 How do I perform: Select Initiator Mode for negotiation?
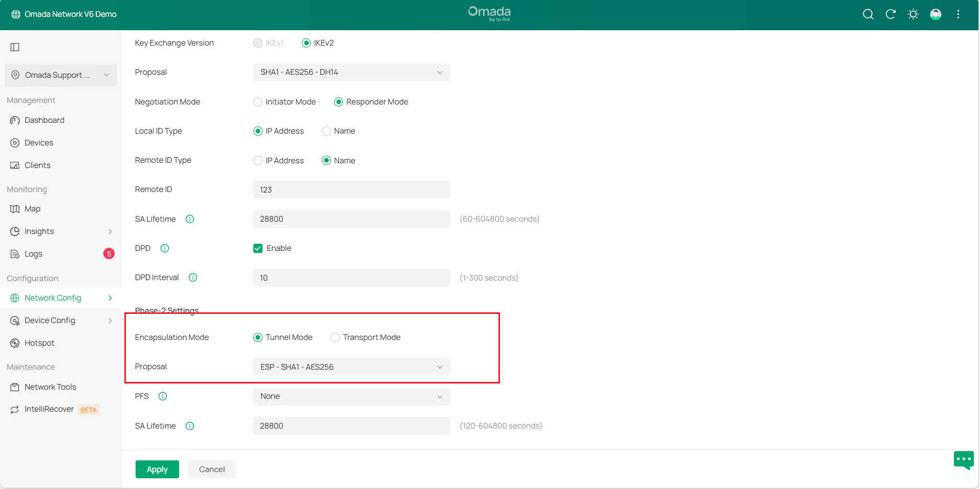coord(258,102)
